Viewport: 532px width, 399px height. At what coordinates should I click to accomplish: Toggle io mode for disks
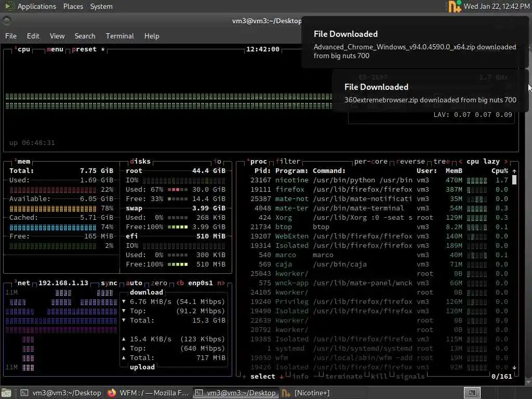[x=218, y=161]
